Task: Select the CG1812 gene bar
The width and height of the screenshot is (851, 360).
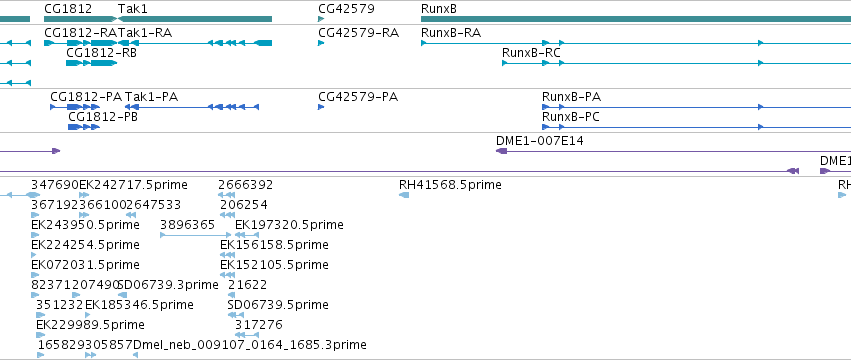Action: click(80, 19)
